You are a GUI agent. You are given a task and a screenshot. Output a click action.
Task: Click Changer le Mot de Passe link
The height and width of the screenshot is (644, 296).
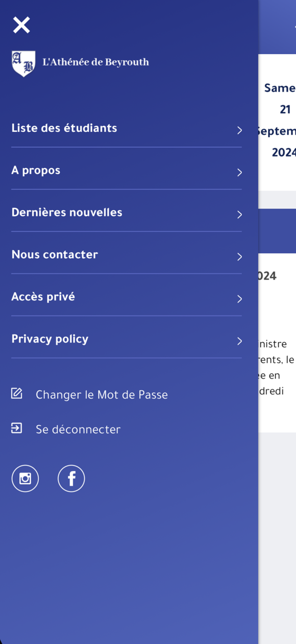(x=102, y=395)
